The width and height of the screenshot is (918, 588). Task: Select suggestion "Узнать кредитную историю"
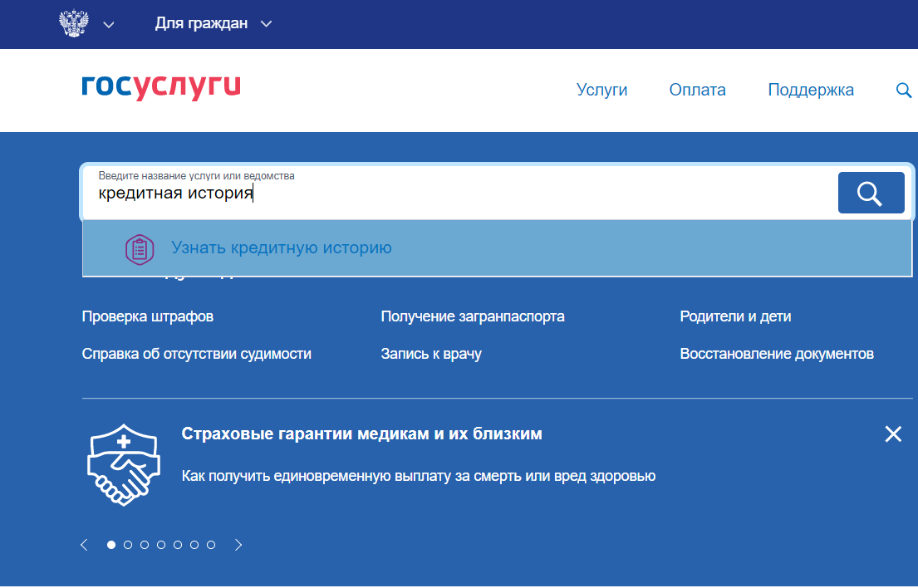point(497,248)
